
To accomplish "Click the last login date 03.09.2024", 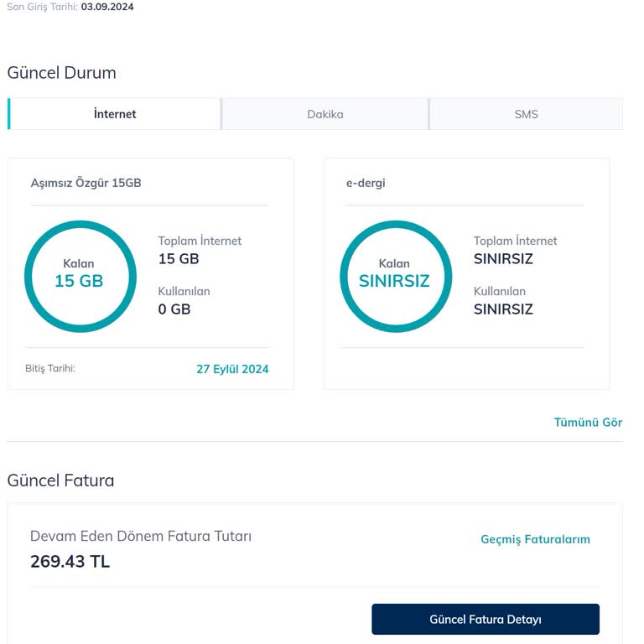I will 107,7.
